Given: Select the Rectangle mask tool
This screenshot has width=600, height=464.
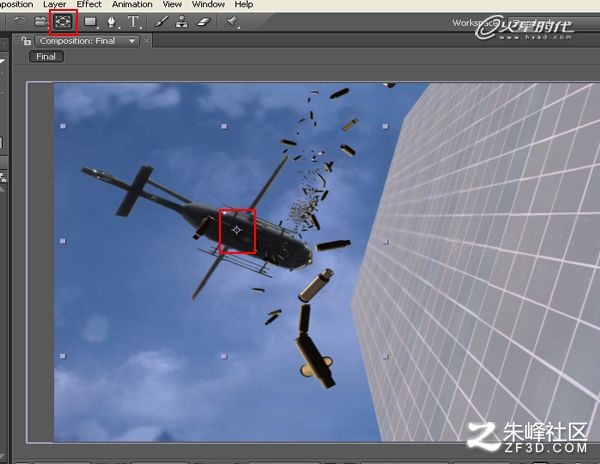Looking at the screenshot, I should click(x=91, y=22).
